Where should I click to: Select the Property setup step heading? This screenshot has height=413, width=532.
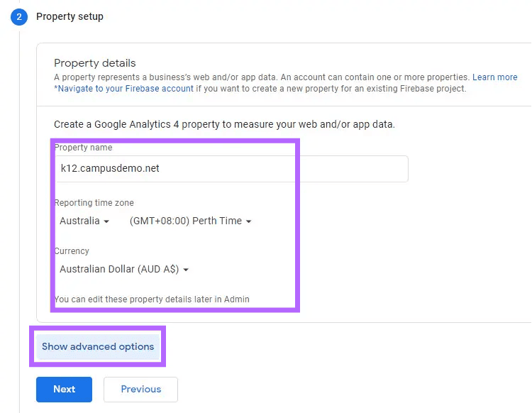(x=70, y=16)
